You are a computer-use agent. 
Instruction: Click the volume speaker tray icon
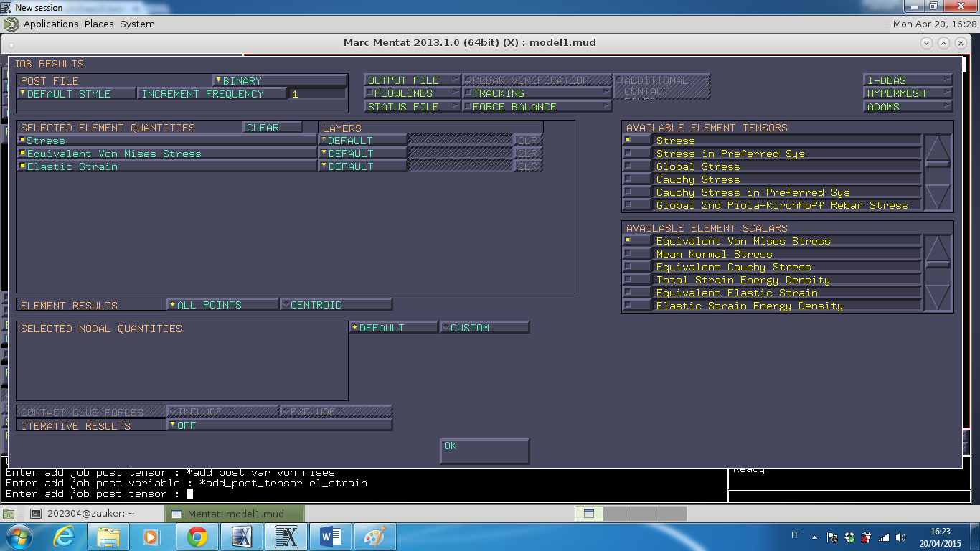(900, 537)
